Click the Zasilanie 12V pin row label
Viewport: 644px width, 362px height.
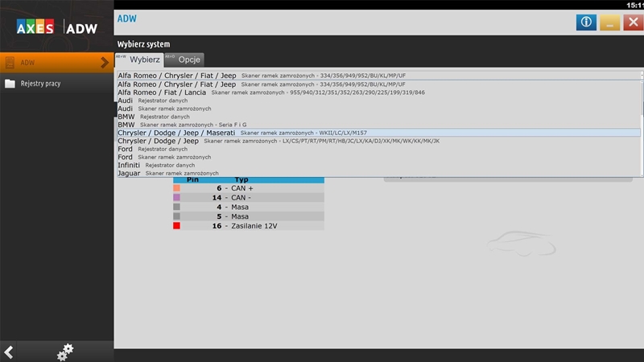click(x=254, y=226)
